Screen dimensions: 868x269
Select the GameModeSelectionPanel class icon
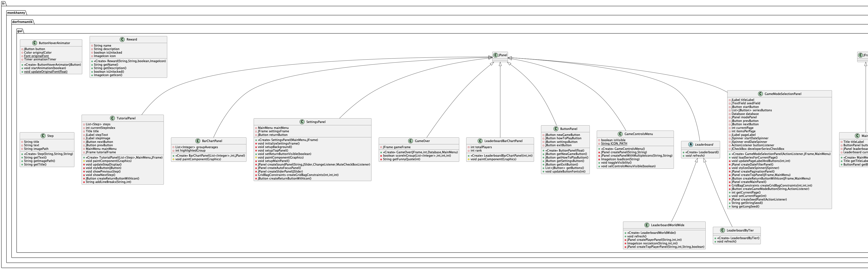761,94
